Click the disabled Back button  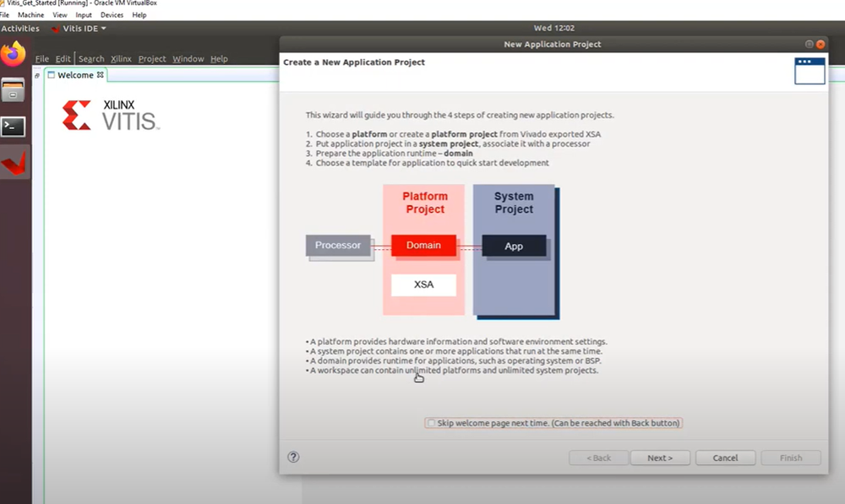(598, 457)
